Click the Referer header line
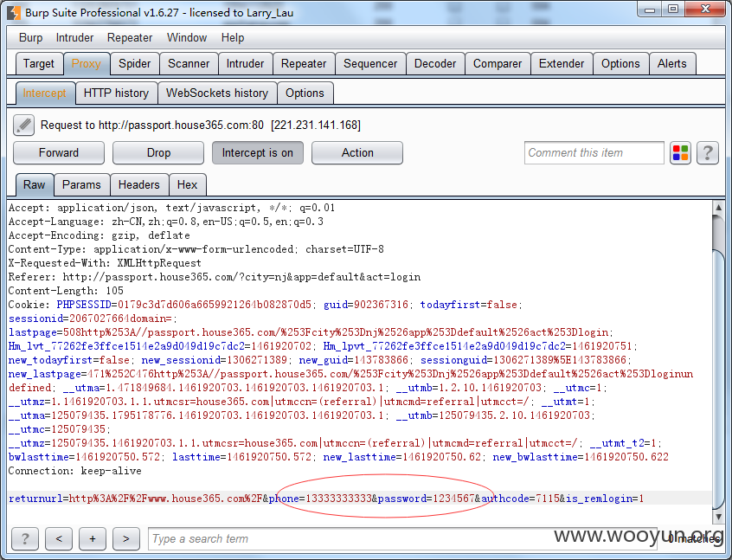 point(215,277)
